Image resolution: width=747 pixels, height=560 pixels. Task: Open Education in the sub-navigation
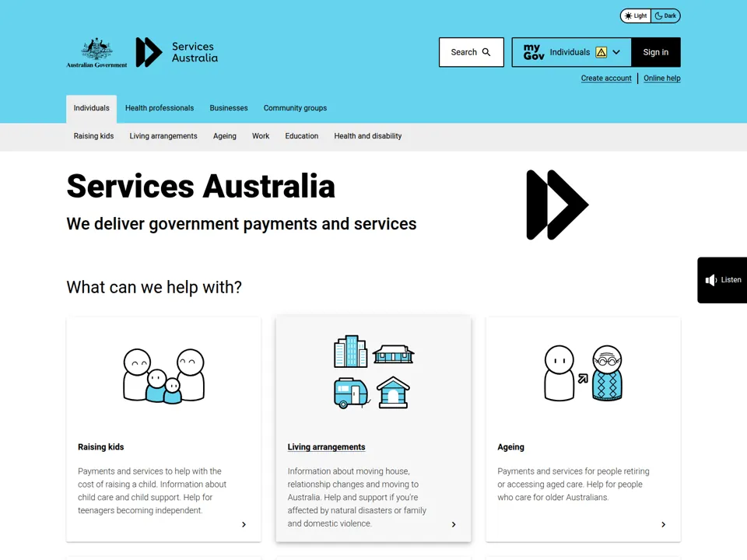coord(302,136)
